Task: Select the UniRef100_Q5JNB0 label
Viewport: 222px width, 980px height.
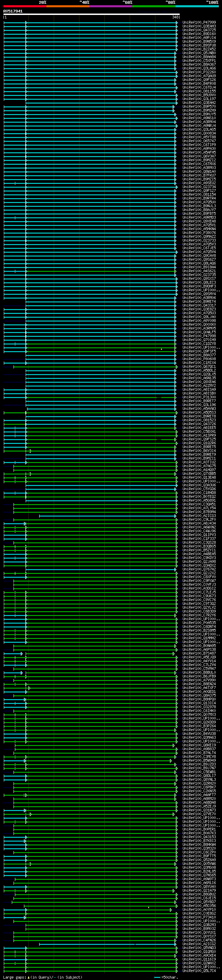Action: (199, 53)
